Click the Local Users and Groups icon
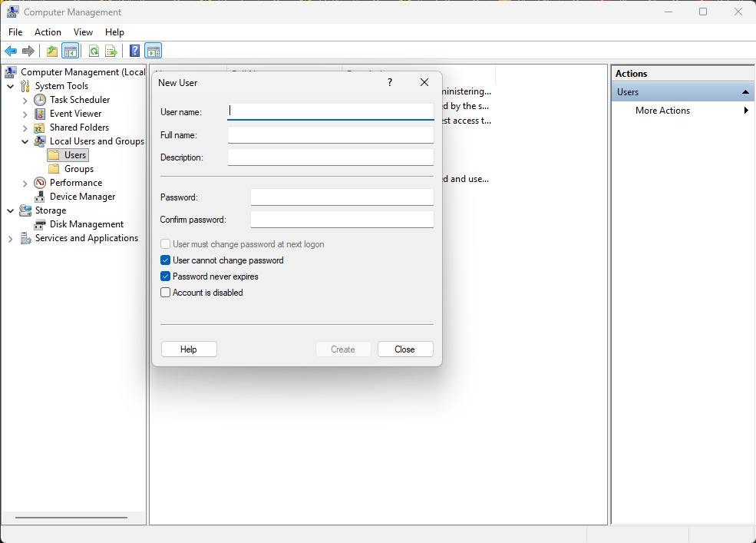This screenshot has height=543, width=756. 40,141
